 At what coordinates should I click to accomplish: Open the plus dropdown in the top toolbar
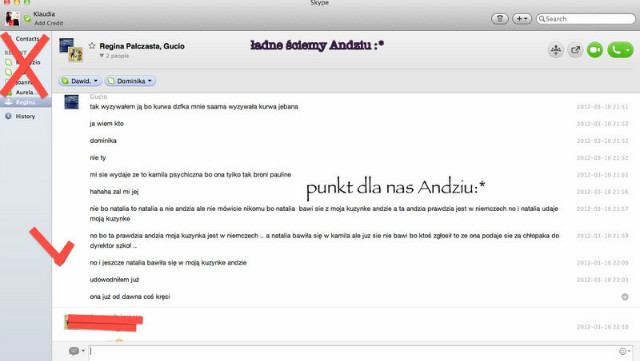click(x=522, y=19)
